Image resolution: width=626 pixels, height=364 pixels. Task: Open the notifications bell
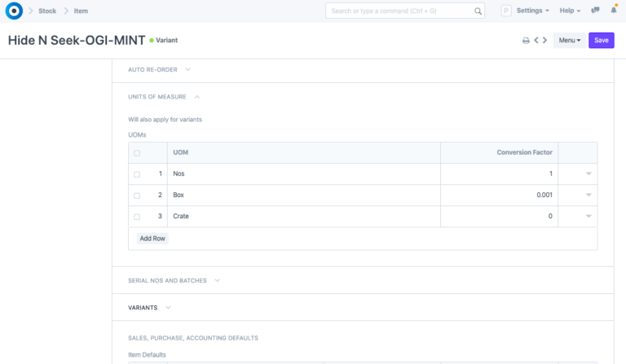click(614, 11)
